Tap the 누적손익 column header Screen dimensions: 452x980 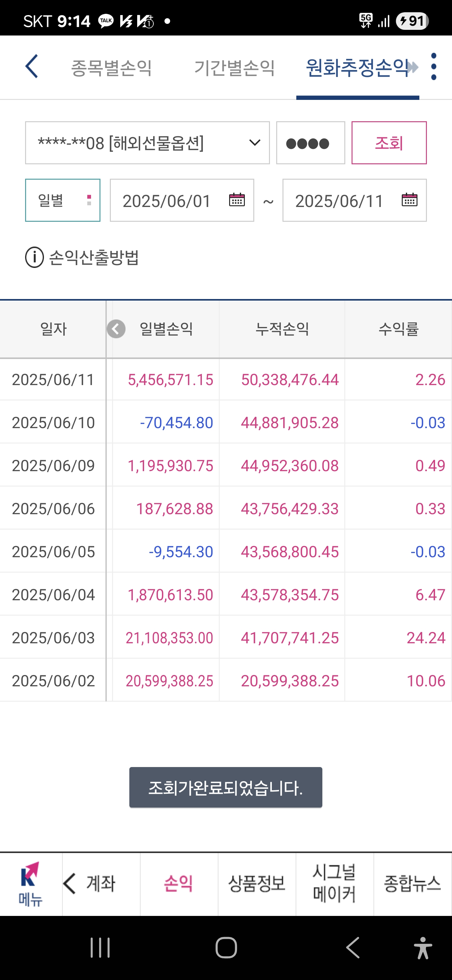point(282,329)
